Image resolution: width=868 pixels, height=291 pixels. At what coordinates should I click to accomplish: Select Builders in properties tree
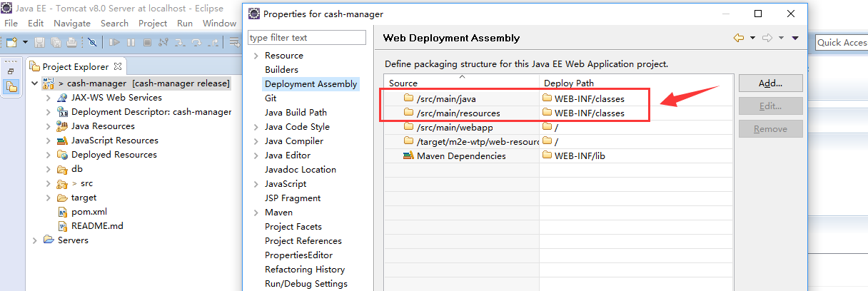point(281,70)
